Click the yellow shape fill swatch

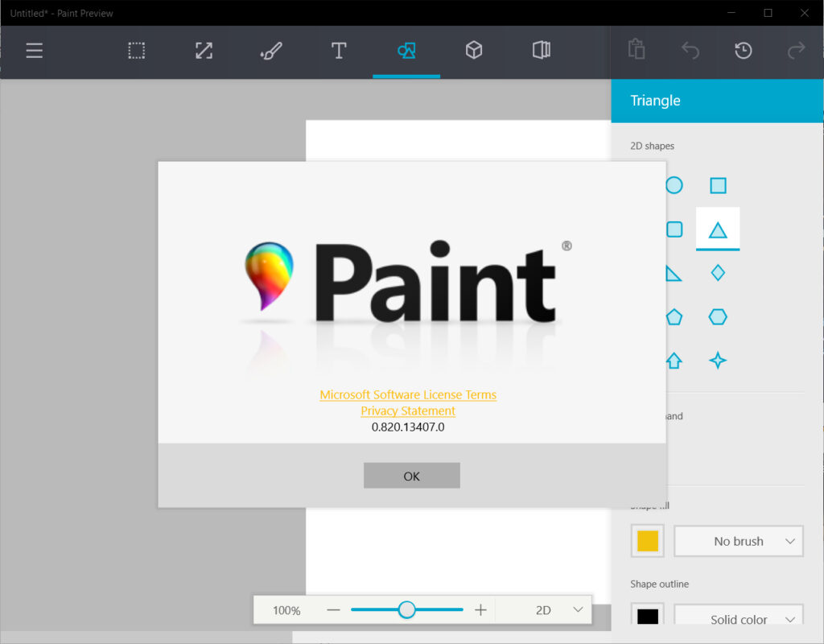tap(648, 542)
